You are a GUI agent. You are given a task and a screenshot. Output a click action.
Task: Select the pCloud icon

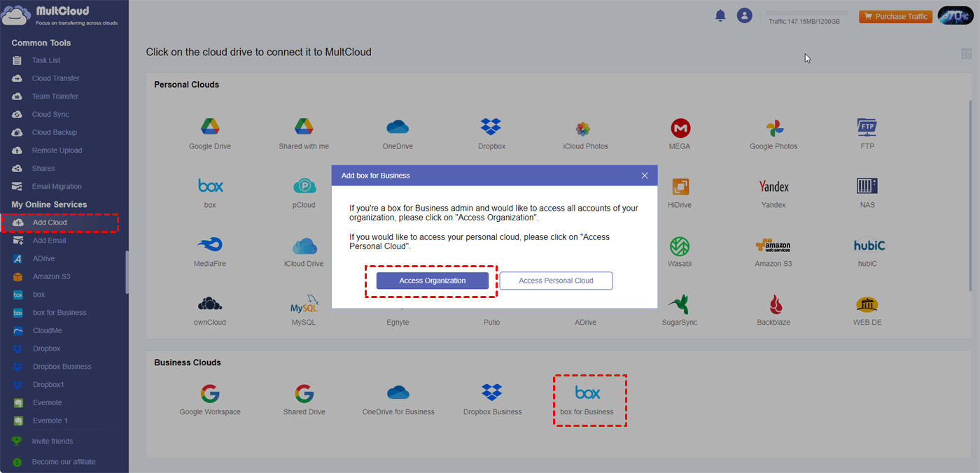(x=304, y=185)
